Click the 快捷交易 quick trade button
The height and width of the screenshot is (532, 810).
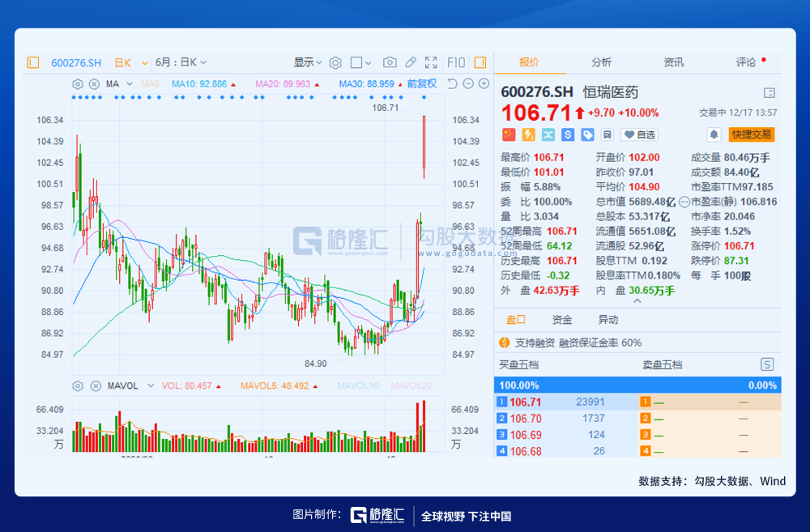tap(752, 134)
